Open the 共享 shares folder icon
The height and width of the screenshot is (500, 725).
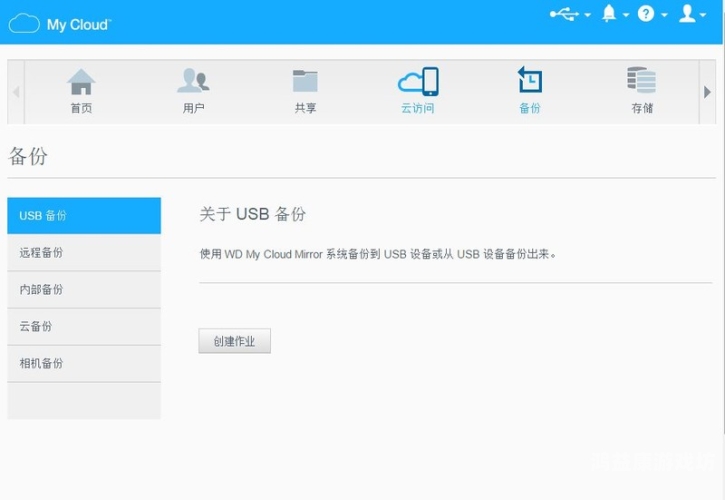305,81
